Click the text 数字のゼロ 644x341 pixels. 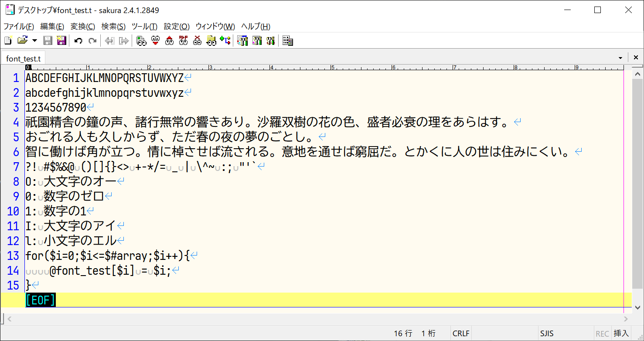tap(74, 197)
